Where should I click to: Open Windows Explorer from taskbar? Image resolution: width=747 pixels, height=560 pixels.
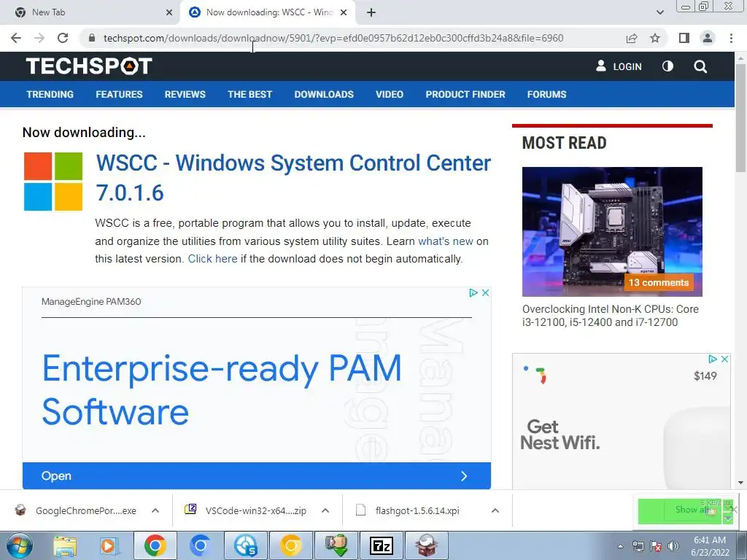coord(65,546)
